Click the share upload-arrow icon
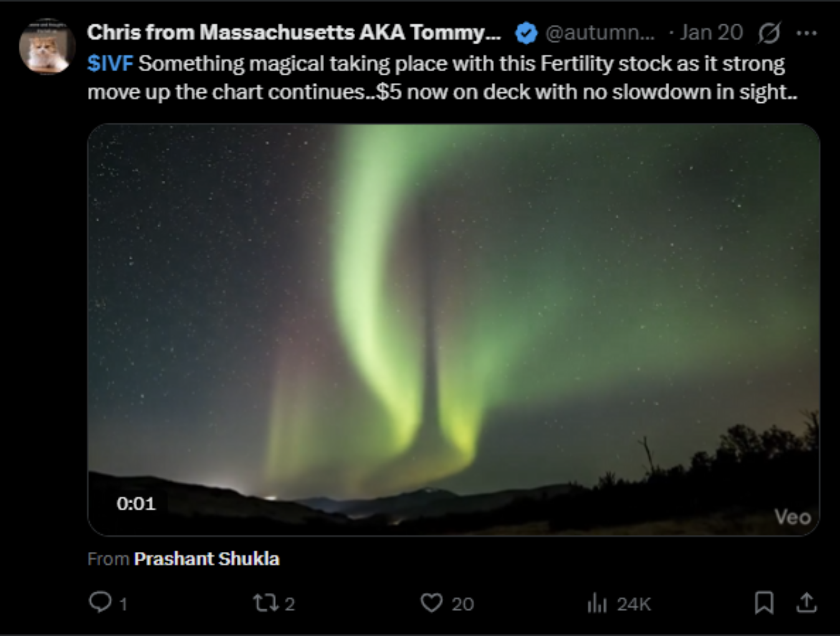Viewport: 840px width, 636px height. [x=806, y=602]
